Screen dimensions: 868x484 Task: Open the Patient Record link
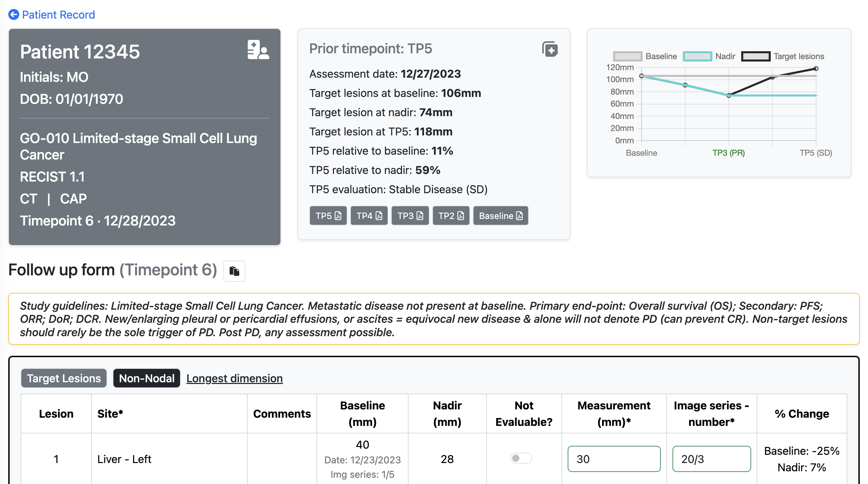click(58, 15)
